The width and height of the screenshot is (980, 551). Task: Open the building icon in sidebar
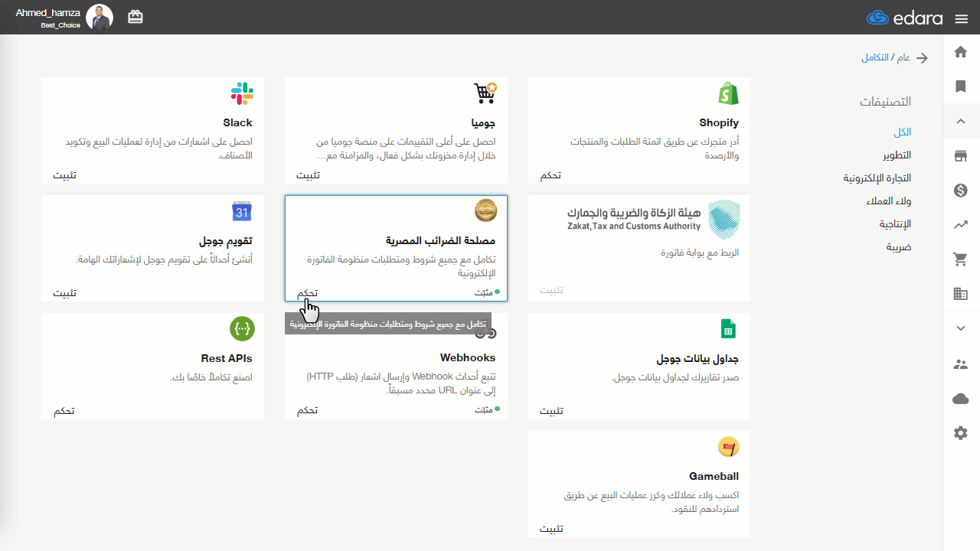(x=961, y=294)
